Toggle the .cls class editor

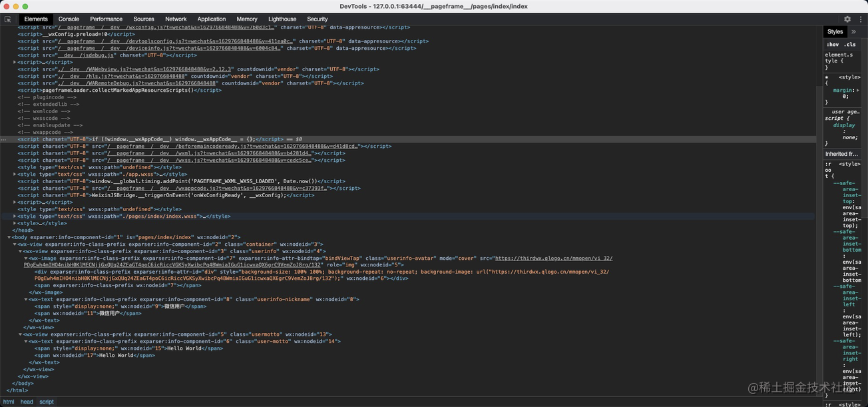pyautogui.click(x=850, y=45)
